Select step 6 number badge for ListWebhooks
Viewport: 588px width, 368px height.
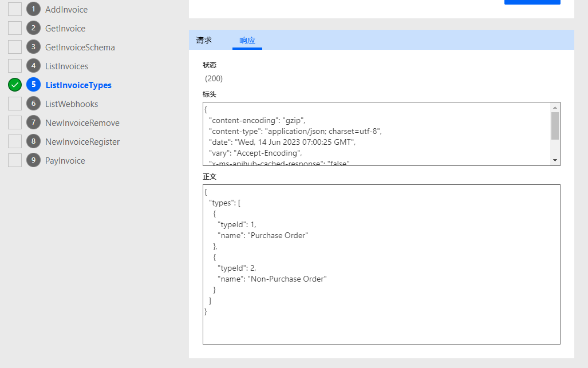33,104
